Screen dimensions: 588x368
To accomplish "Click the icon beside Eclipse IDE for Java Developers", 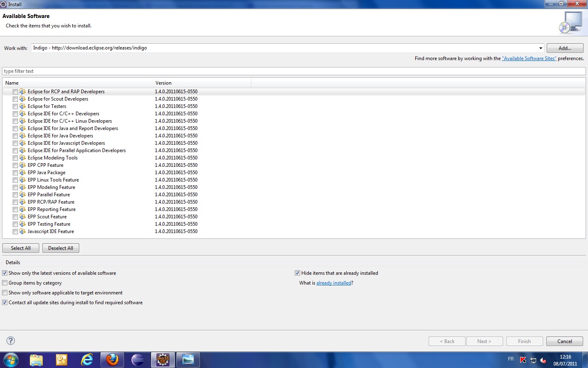I will tap(23, 136).
